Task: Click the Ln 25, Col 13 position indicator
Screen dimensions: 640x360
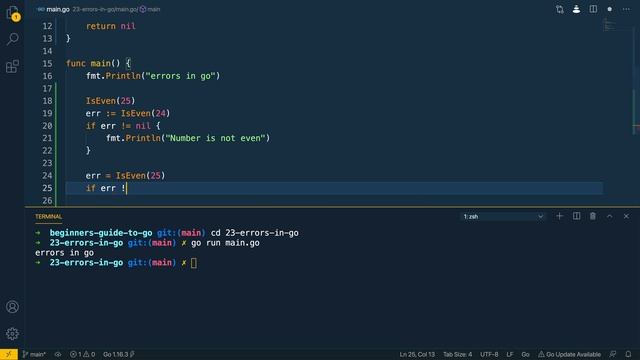Action: tap(417, 354)
